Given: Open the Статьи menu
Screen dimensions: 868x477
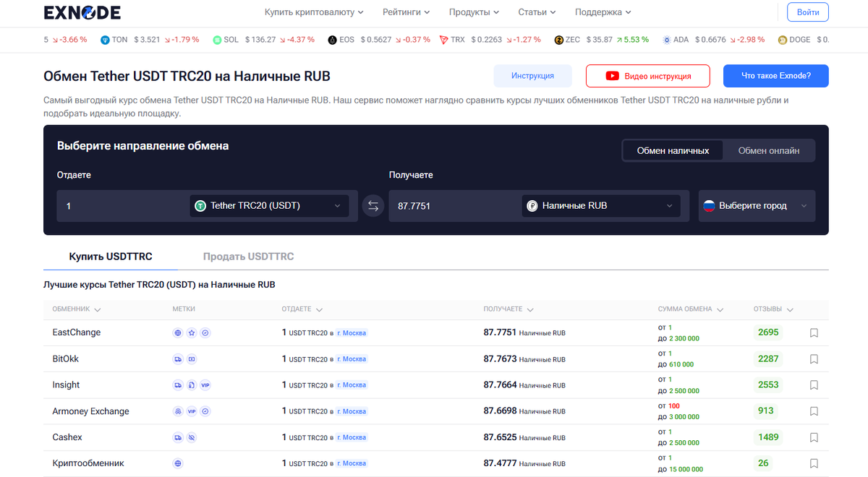Looking at the screenshot, I should (x=537, y=12).
